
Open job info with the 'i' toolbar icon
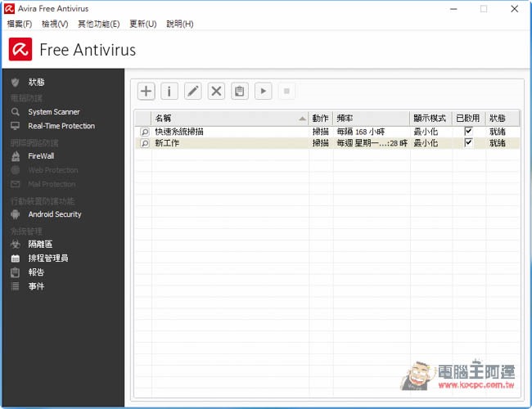169,91
